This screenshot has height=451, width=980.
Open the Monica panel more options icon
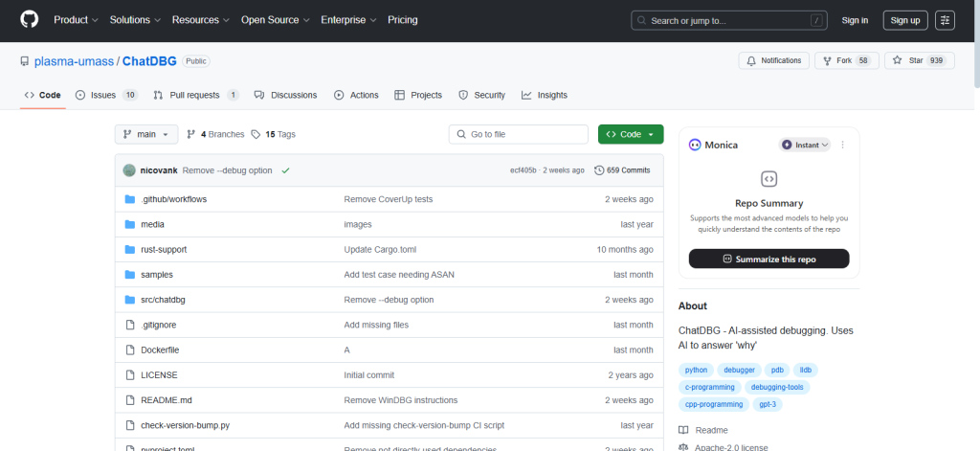coord(842,145)
